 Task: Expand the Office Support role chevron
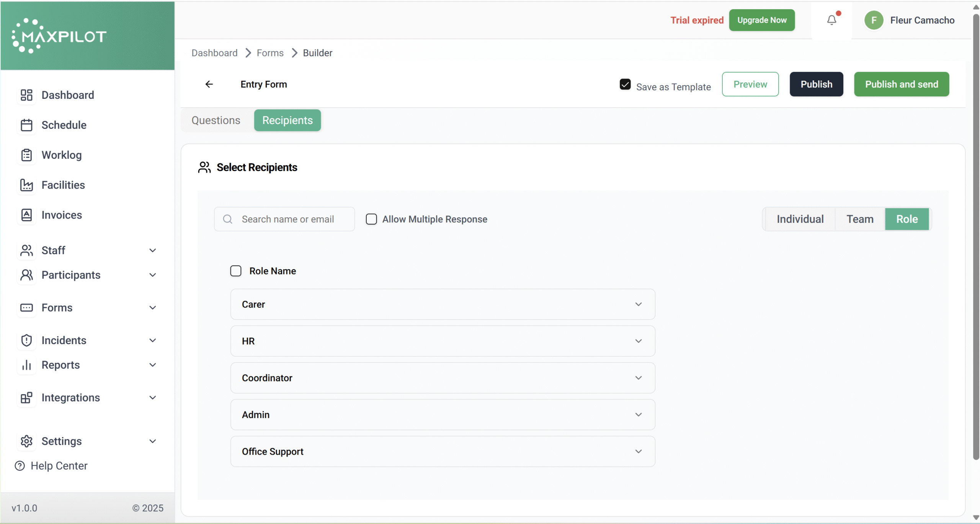click(x=638, y=452)
